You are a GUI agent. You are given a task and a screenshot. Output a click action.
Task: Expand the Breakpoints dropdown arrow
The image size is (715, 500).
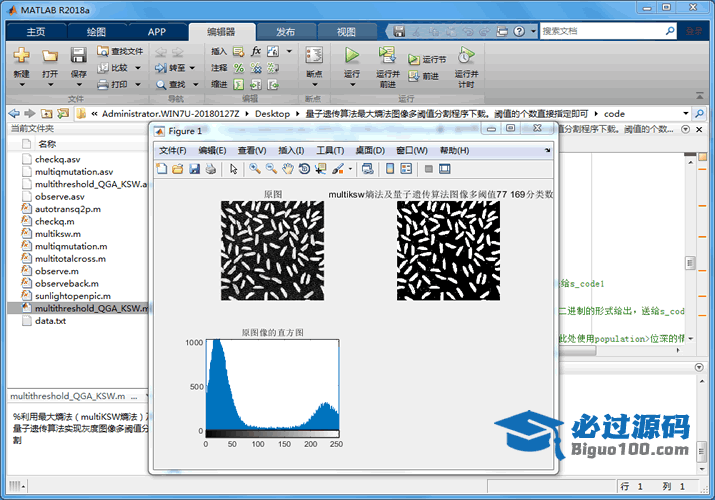pos(314,85)
